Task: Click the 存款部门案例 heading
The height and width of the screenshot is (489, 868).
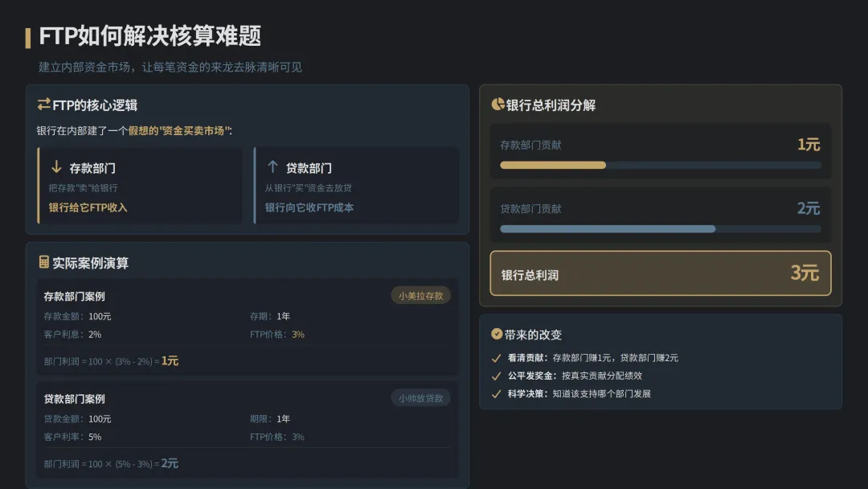Action: point(74,296)
